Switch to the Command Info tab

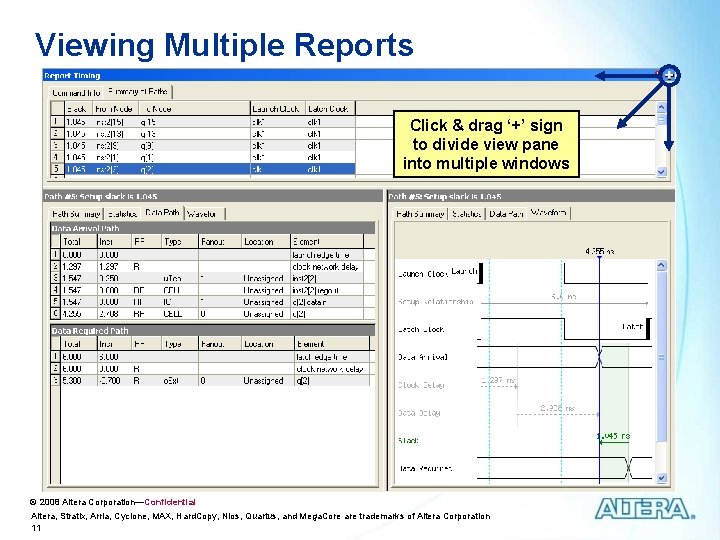click(76, 93)
